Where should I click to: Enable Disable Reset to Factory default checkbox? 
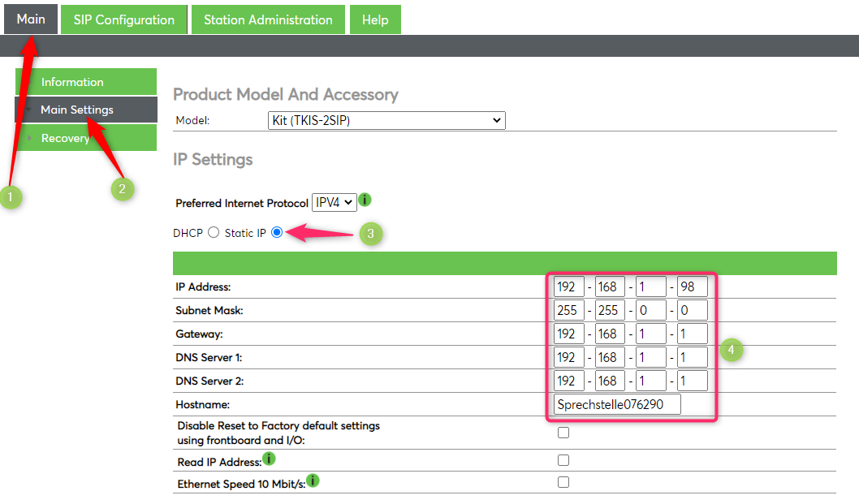tap(563, 433)
